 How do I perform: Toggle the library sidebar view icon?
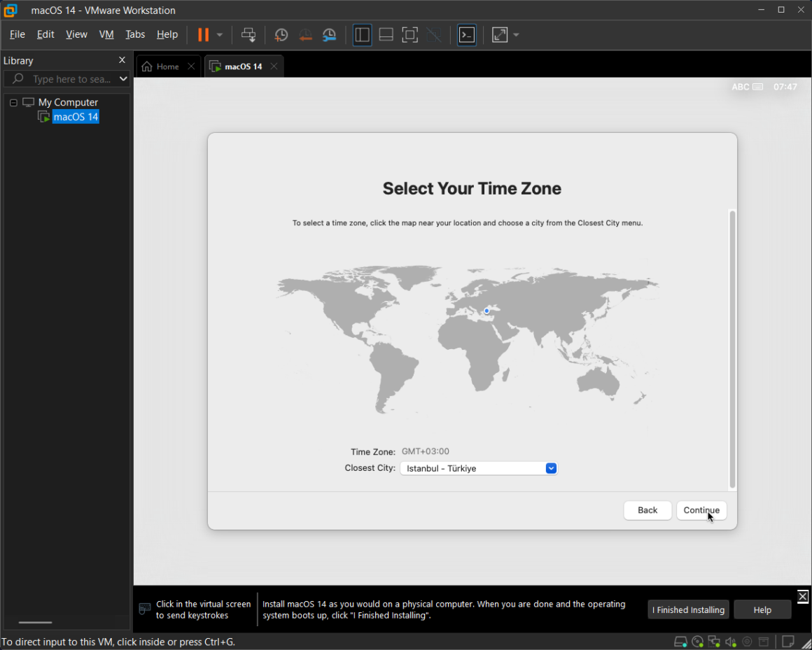[362, 35]
